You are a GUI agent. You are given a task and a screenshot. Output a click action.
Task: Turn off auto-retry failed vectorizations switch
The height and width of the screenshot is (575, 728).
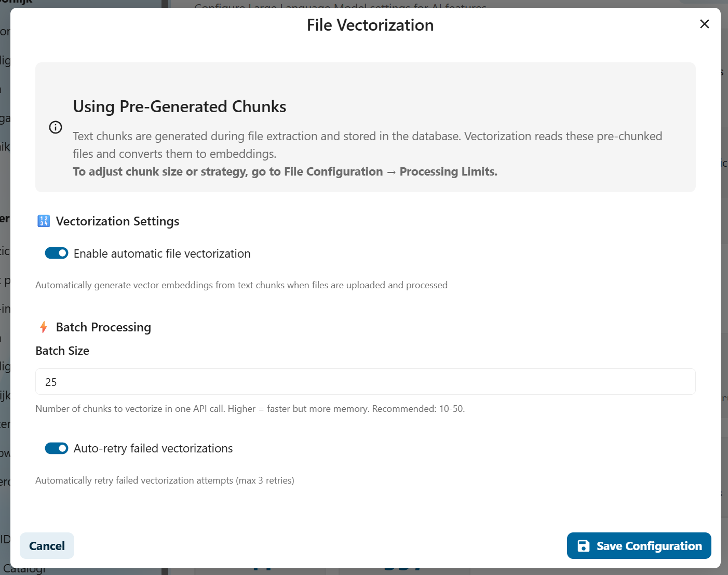tap(57, 448)
